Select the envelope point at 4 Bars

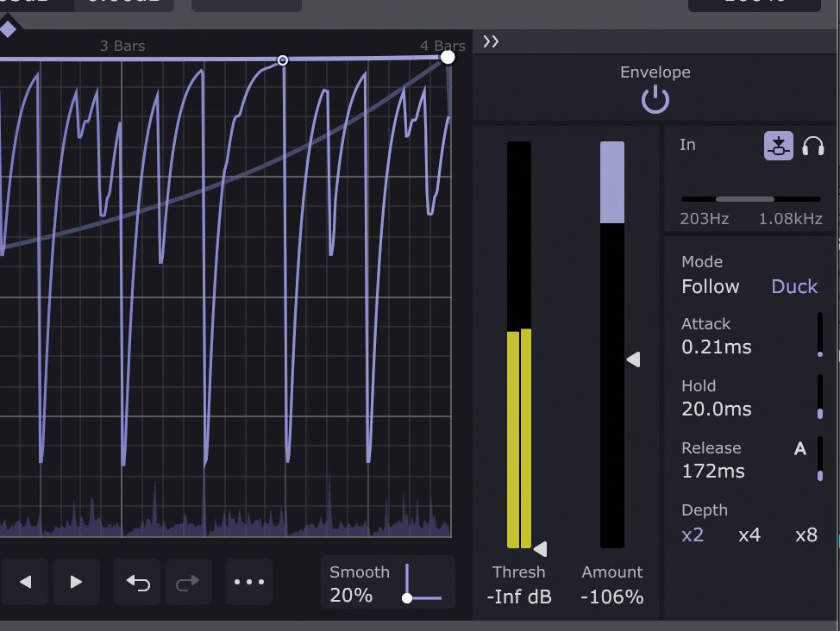448,57
